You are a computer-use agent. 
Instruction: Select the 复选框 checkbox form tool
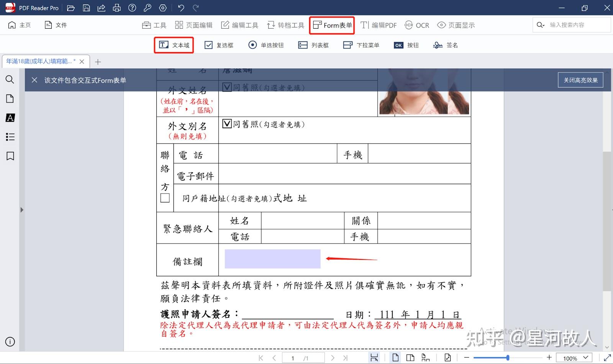(x=219, y=45)
